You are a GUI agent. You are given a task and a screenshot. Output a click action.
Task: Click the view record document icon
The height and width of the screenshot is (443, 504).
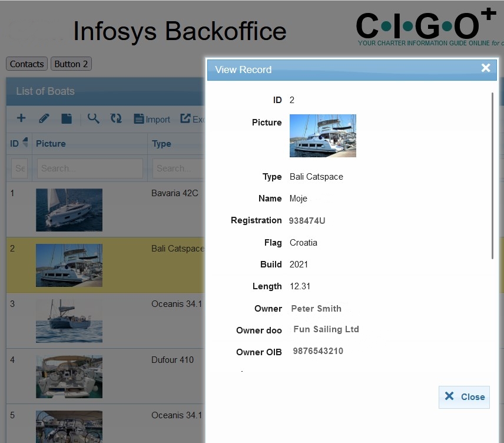pos(67,118)
